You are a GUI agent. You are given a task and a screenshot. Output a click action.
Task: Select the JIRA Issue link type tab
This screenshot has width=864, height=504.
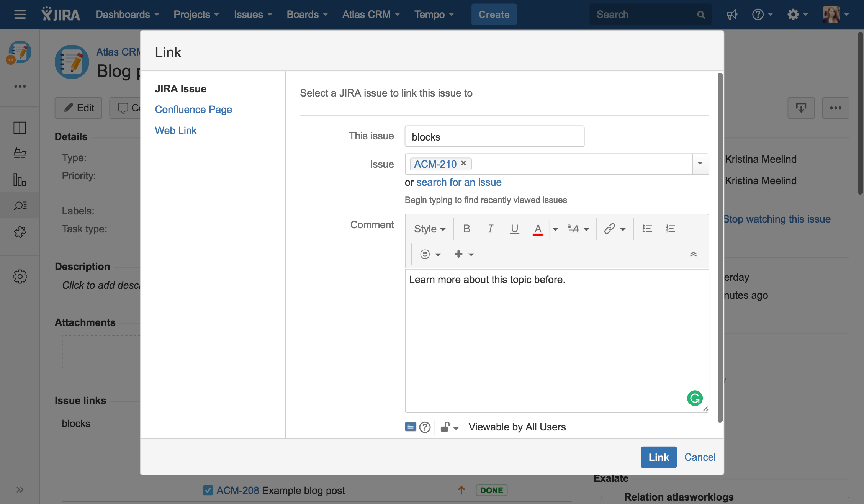click(180, 89)
